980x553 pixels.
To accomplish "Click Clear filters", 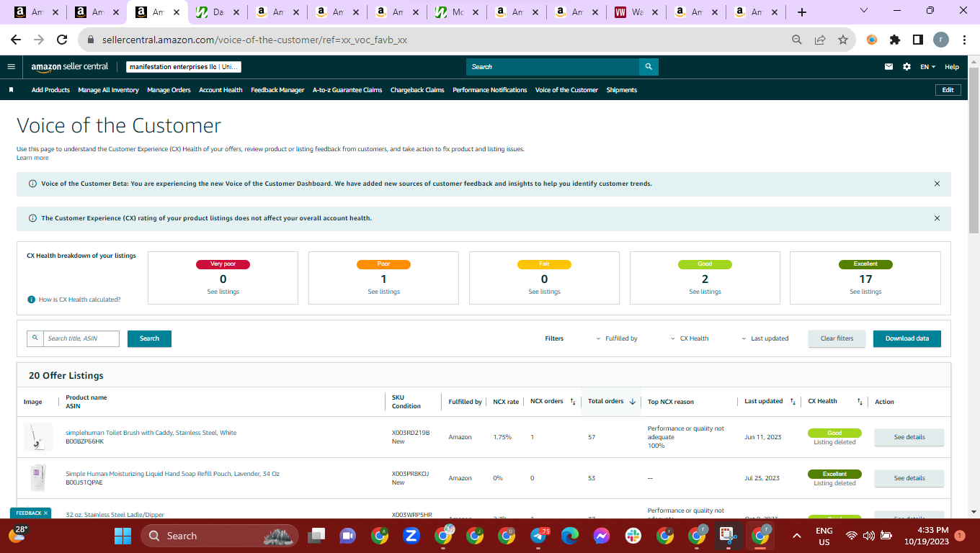I will [837, 338].
